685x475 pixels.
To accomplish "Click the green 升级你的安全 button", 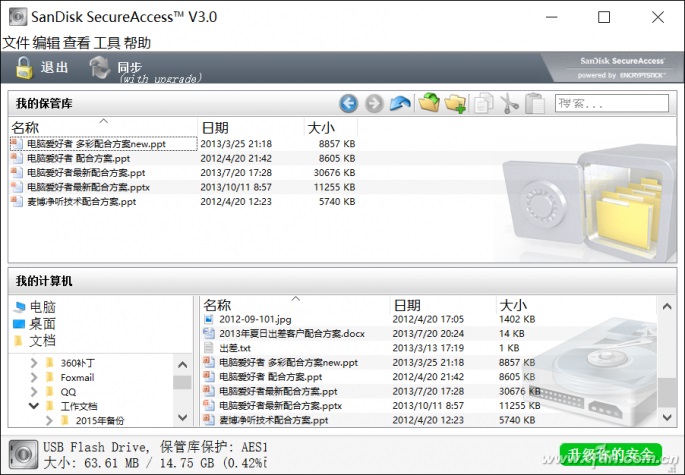I will pyautogui.click(x=611, y=455).
